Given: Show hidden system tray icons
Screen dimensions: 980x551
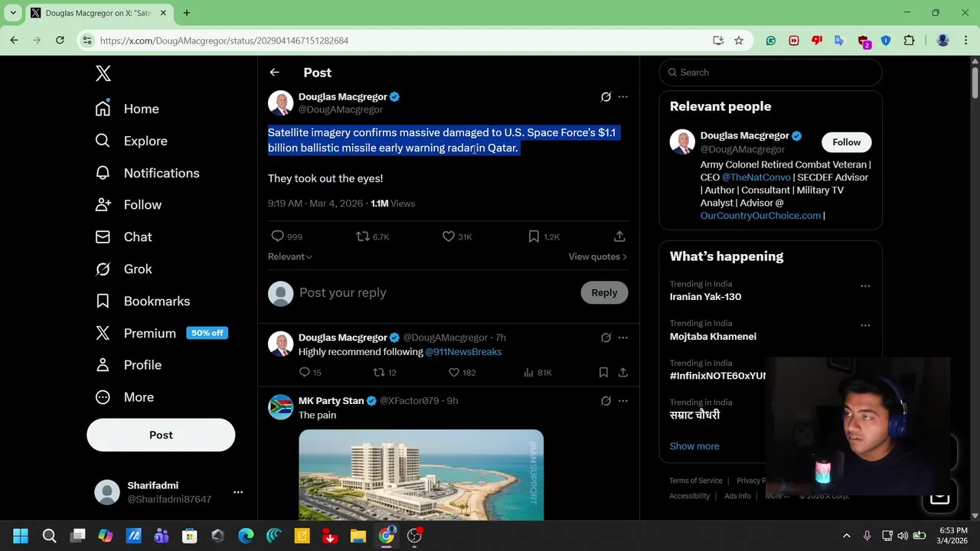Looking at the screenshot, I should point(847,536).
